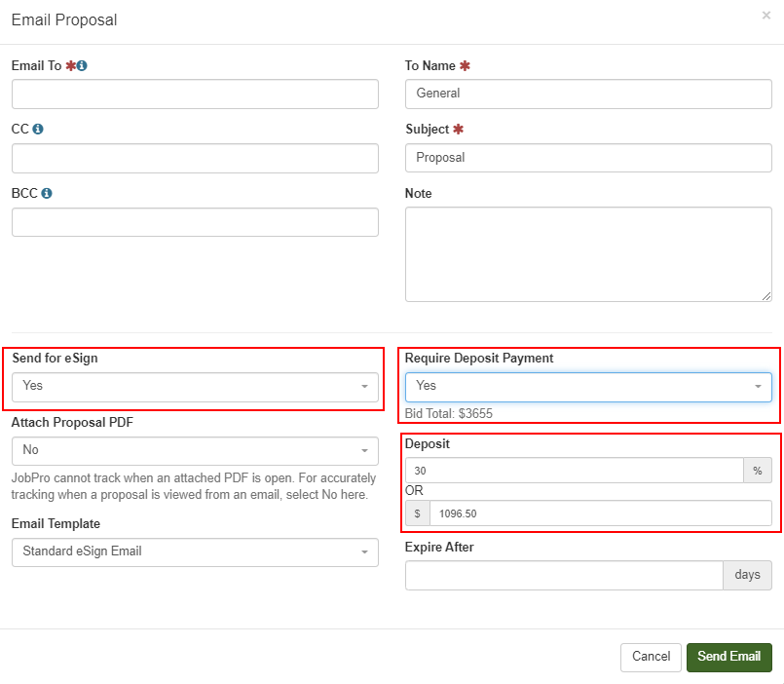Image resolution: width=784 pixels, height=684 pixels.
Task: Click the JobPro PDF tracking help text
Action: point(194,486)
